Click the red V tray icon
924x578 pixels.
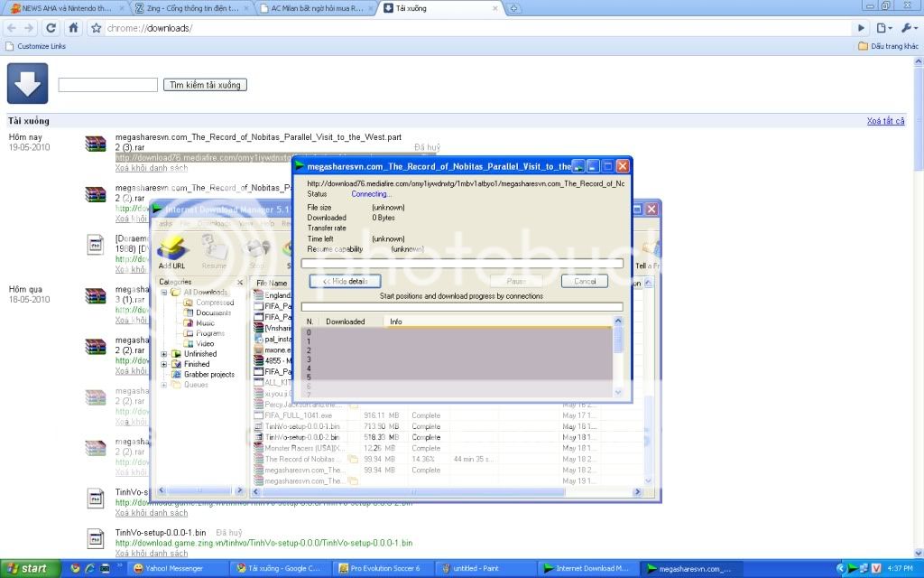tap(876, 569)
